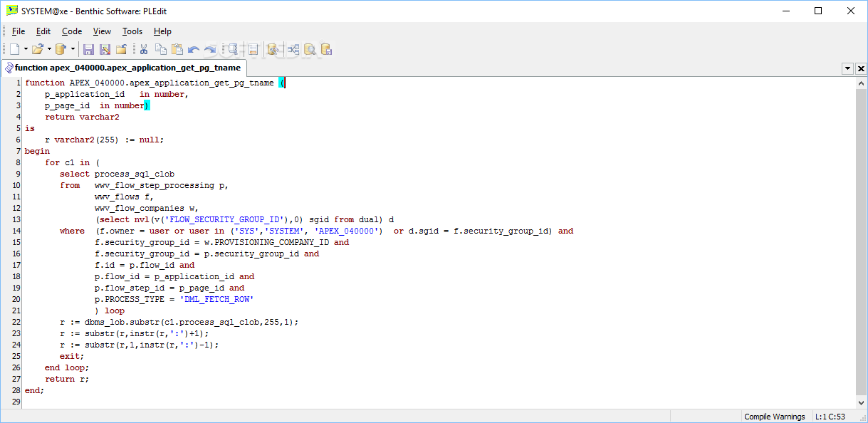Open the New document dropdown arrow
Image resolution: width=868 pixels, height=423 pixels.
26,49
